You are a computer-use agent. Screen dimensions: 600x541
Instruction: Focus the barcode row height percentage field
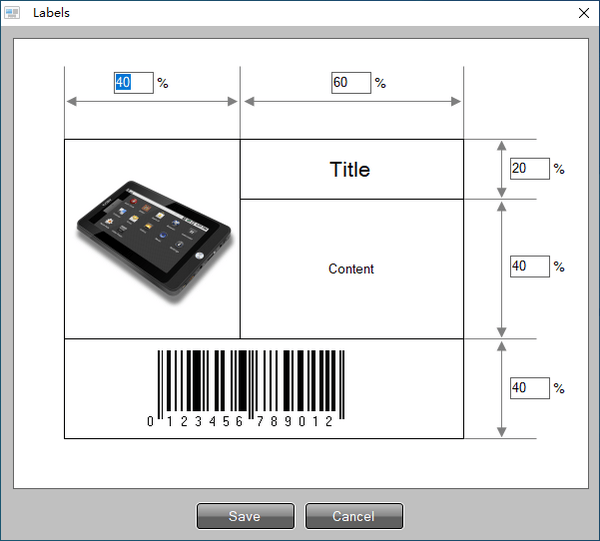coord(529,388)
